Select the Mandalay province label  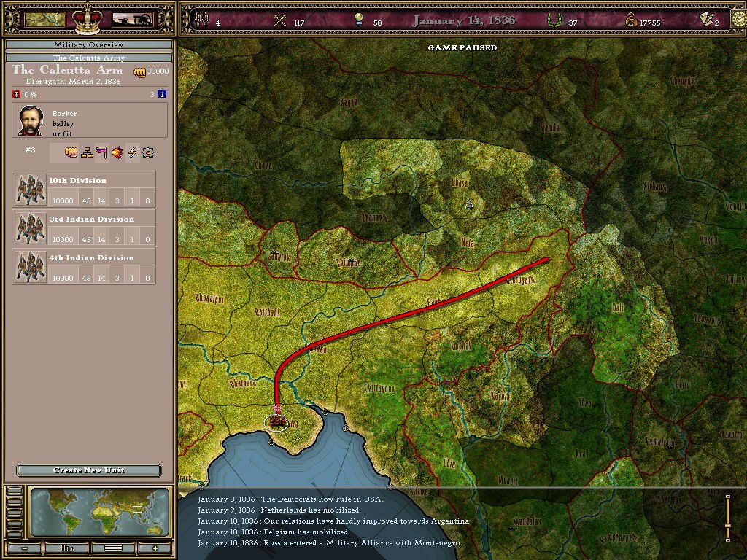[x=527, y=522]
